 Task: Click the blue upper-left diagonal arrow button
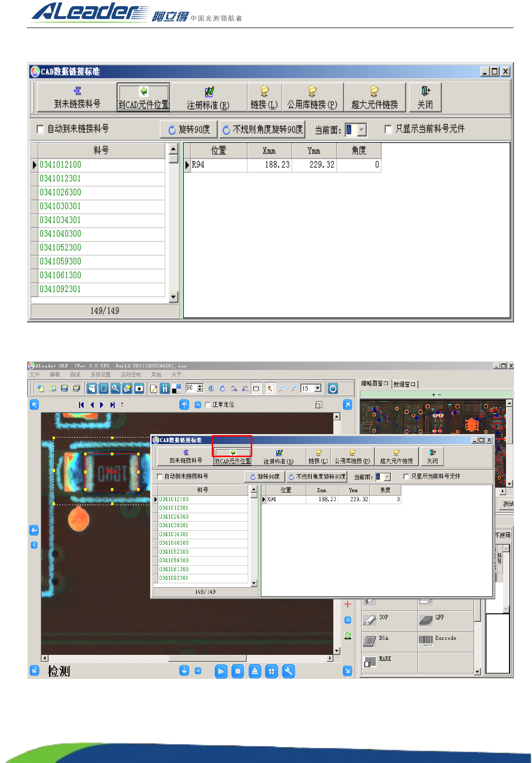coord(34,405)
